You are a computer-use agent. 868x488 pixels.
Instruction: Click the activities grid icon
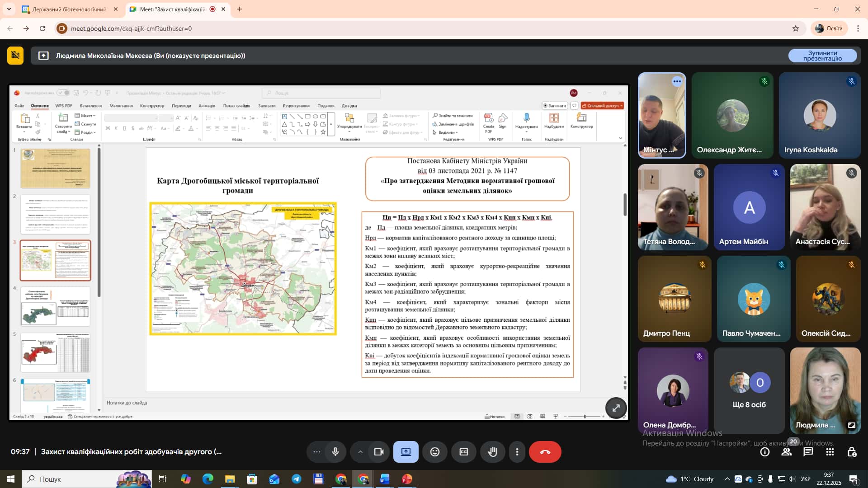[830, 452]
